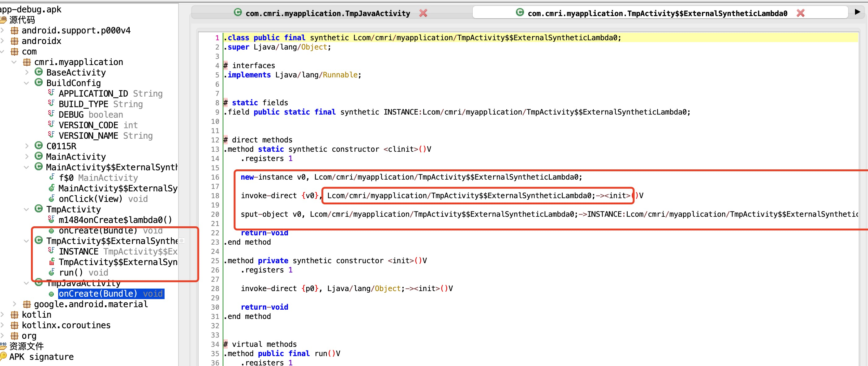The width and height of the screenshot is (868, 366).
Task: Expand the MainActivity class node
Action: pos(27,156)
